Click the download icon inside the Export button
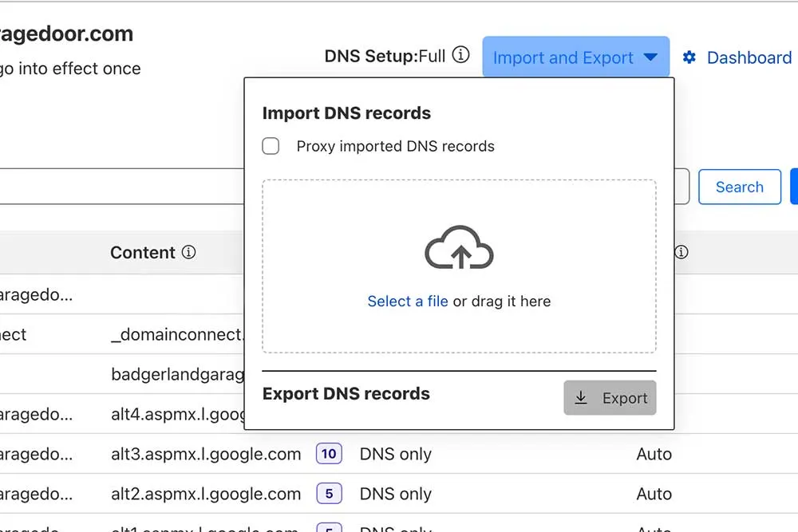 point(582,398)
